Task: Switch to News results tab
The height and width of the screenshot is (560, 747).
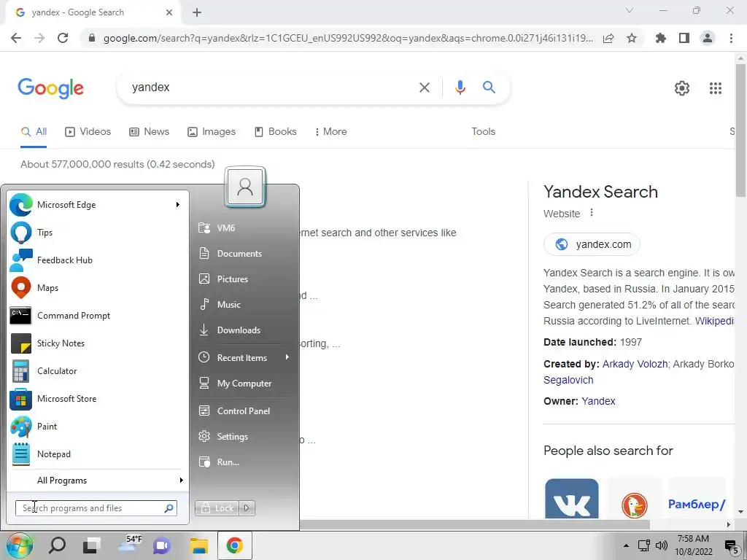Action: click(x=149, y=132)
